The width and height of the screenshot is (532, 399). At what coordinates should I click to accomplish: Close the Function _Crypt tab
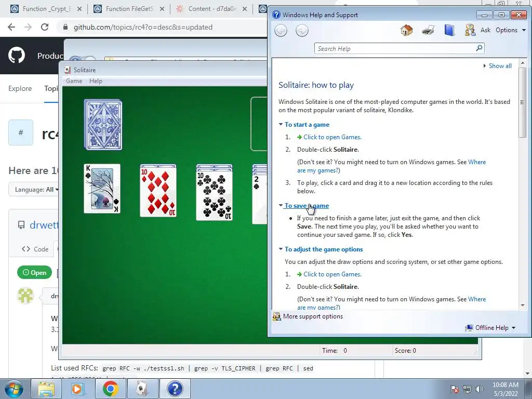click(x=79, y=9)
